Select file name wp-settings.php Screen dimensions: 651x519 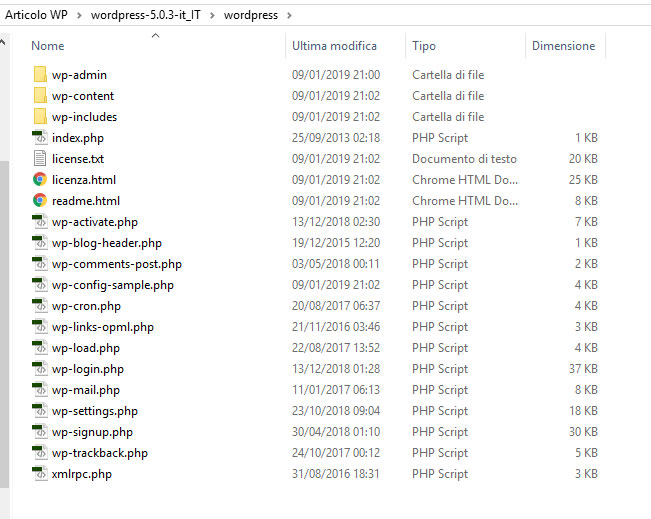pyautogui.click(x=95, y=411)
